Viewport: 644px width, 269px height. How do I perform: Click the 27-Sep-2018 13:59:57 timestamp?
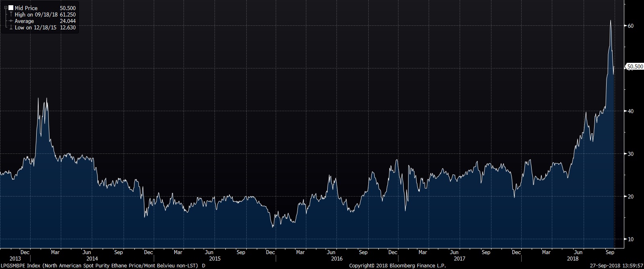(617, 265)
